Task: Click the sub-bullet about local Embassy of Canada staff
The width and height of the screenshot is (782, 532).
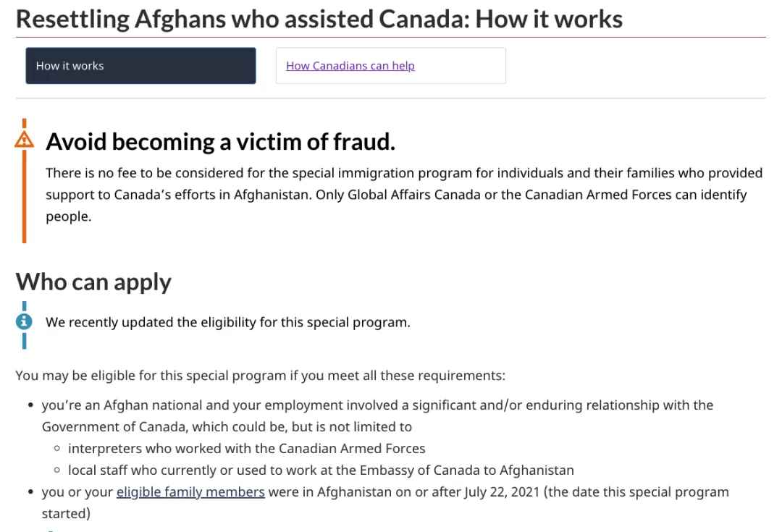Action: point(321,470)
